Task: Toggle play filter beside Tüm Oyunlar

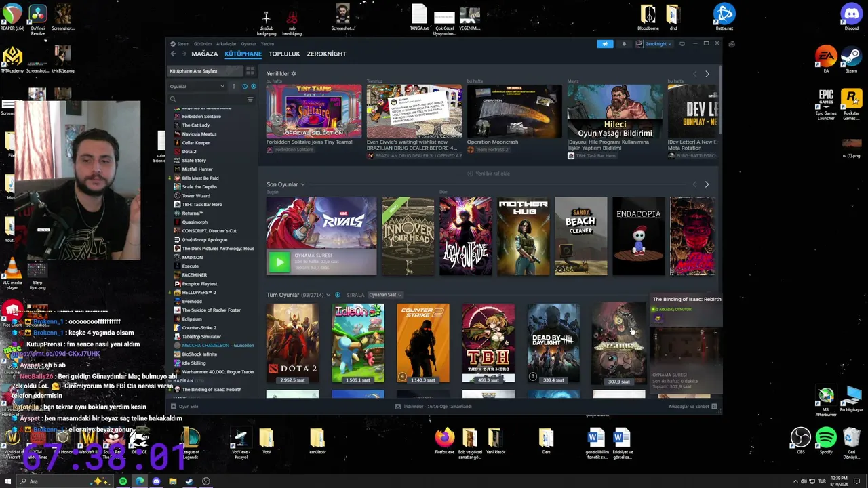Action: tap(338, 295)
